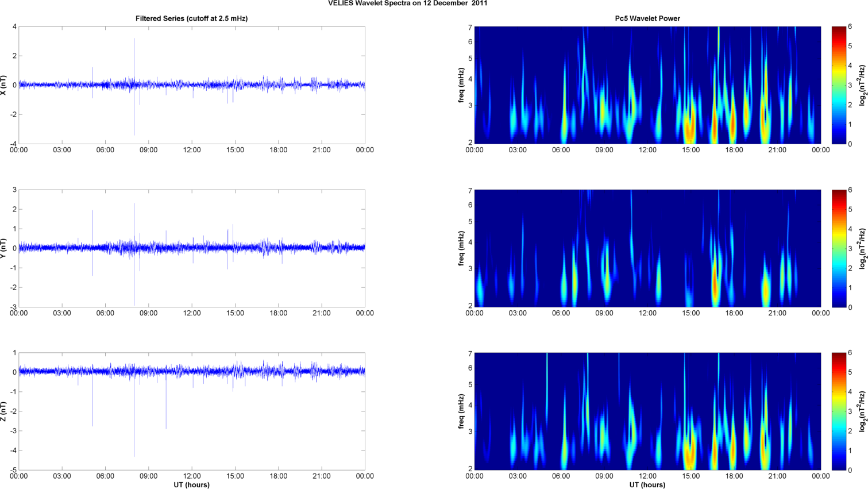This screenshot has width=868, height=489.
Task: Click the log2(nT²/Hz) label of the X-component colorbar
Action: pos(862,85)
